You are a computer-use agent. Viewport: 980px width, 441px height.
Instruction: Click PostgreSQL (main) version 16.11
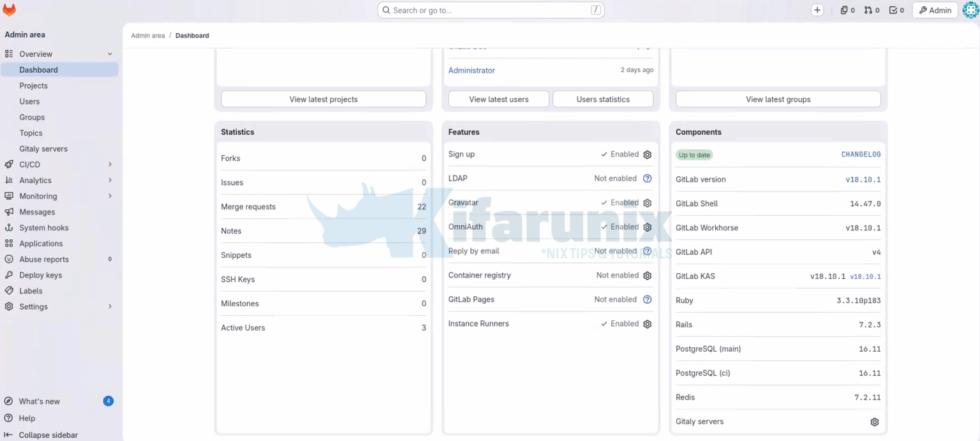click(x=870, y=349)
